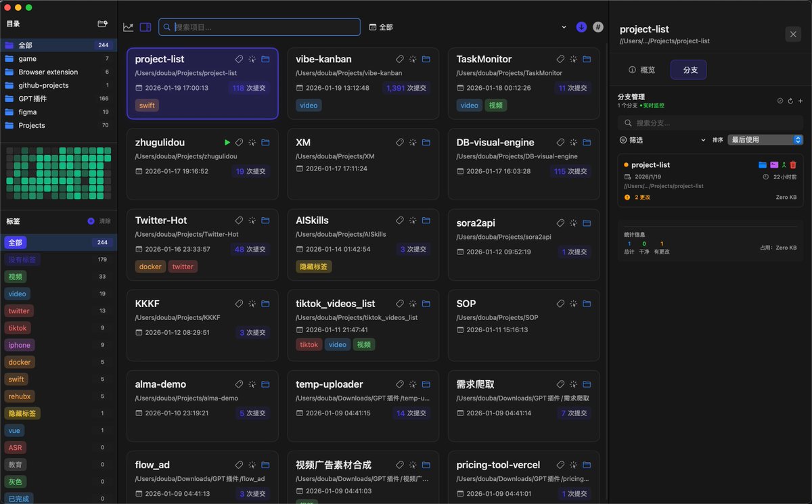
Task: Start the zhugulidou project with the green play button
Action: coord(227,142)
